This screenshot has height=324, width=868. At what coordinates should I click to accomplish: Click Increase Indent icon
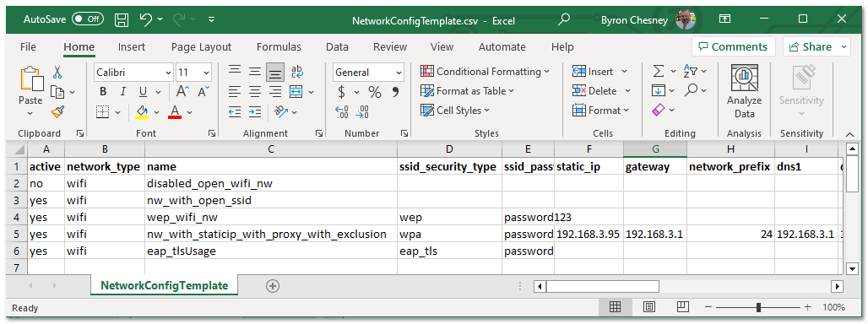255,111
